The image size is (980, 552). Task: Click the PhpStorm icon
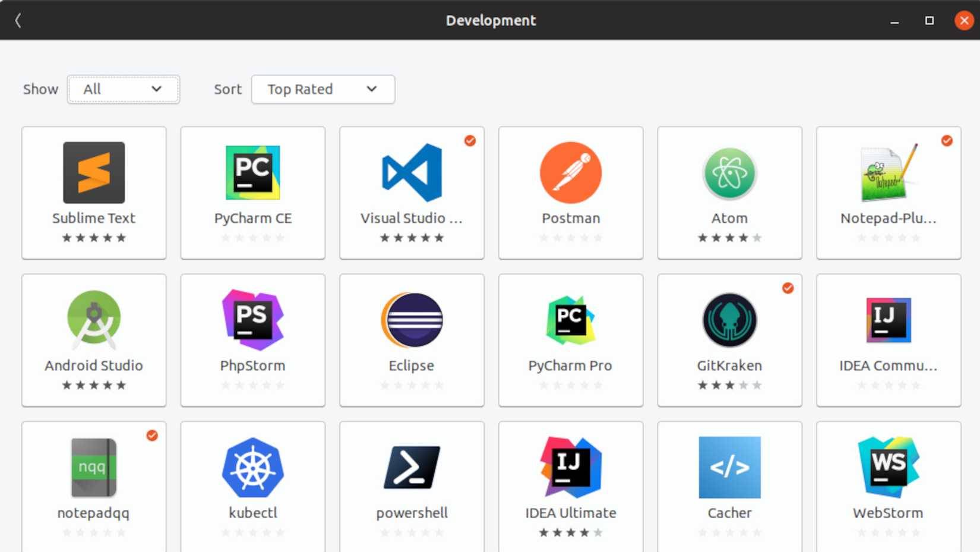pyautogui.click(x=252, y=320)
